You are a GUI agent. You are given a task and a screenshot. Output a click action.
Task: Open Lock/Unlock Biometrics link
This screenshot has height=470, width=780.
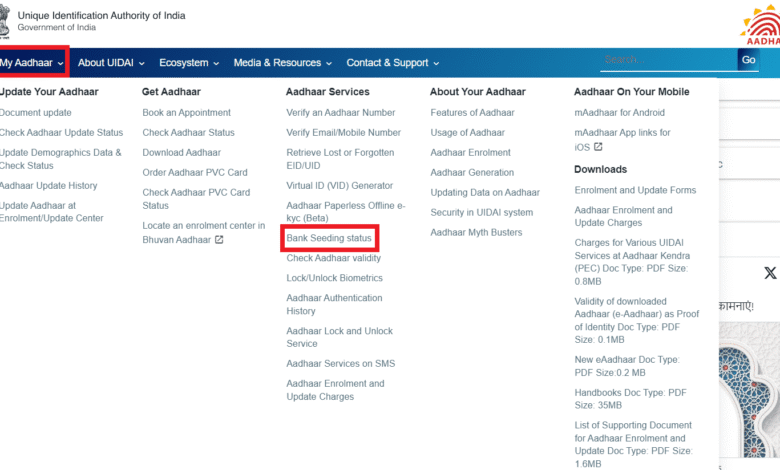click(335, 278)
